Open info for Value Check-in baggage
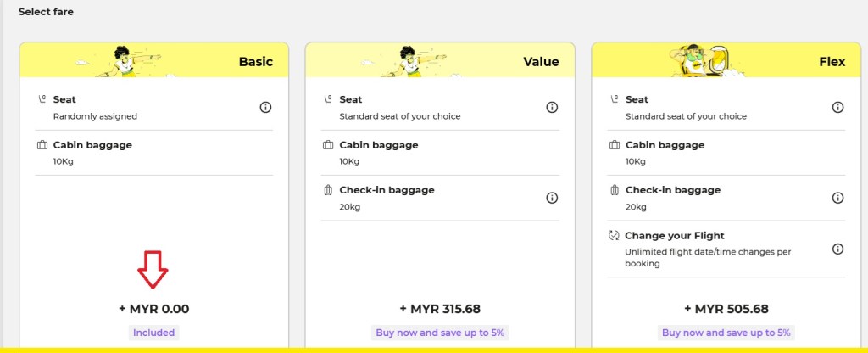Screen dimensions: 868x353 pos(552,198)
